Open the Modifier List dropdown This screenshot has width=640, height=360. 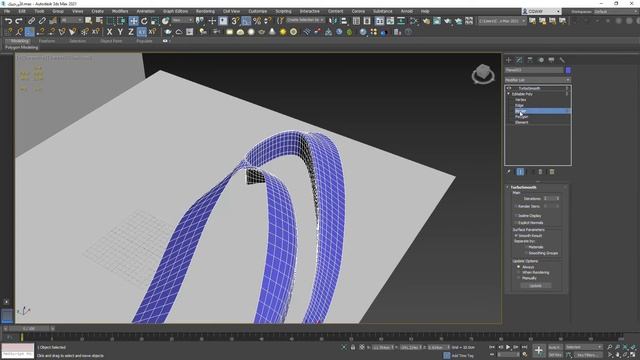click(x=538, y=80)
